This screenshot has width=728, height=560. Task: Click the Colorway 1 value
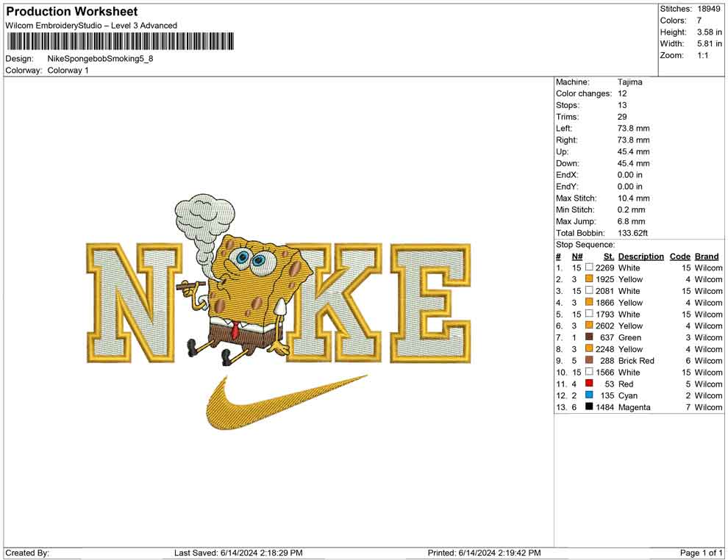[68, 70]
